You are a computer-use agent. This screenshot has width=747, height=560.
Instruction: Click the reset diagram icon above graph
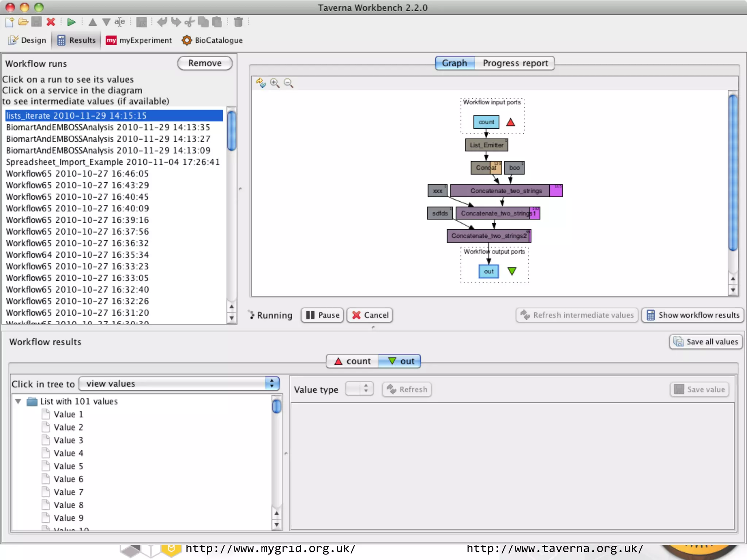point(261,83)
